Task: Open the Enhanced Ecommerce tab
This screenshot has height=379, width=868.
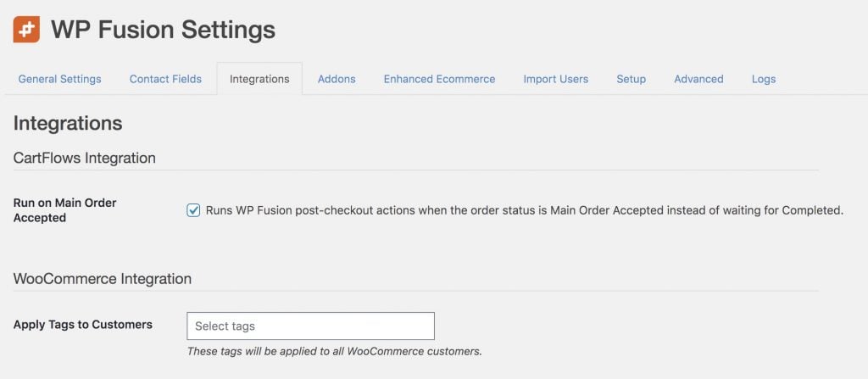Action: 440,79
